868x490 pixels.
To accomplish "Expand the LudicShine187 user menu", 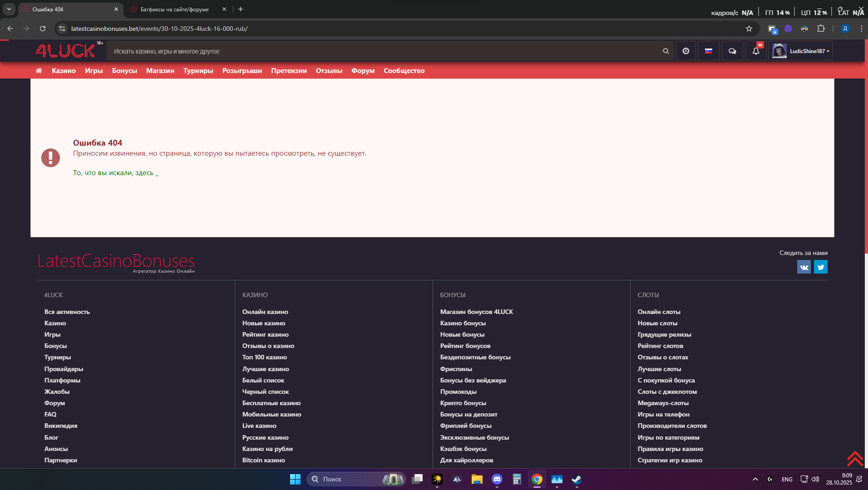I will [801, 51].
